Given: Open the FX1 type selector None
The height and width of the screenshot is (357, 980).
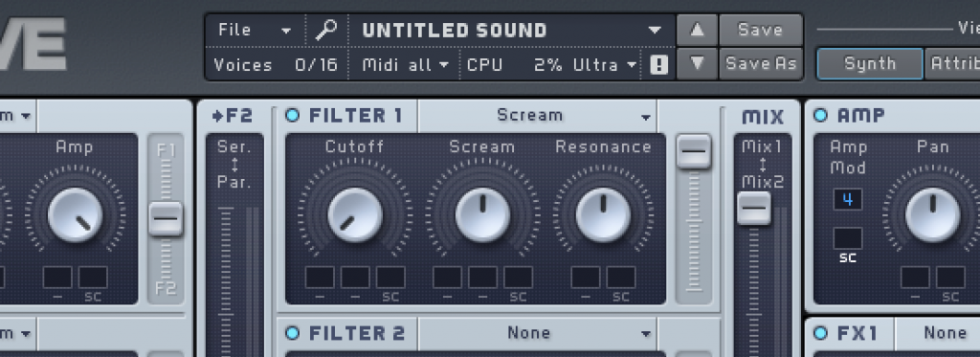Looking at the screenshot, I should 938,333.
